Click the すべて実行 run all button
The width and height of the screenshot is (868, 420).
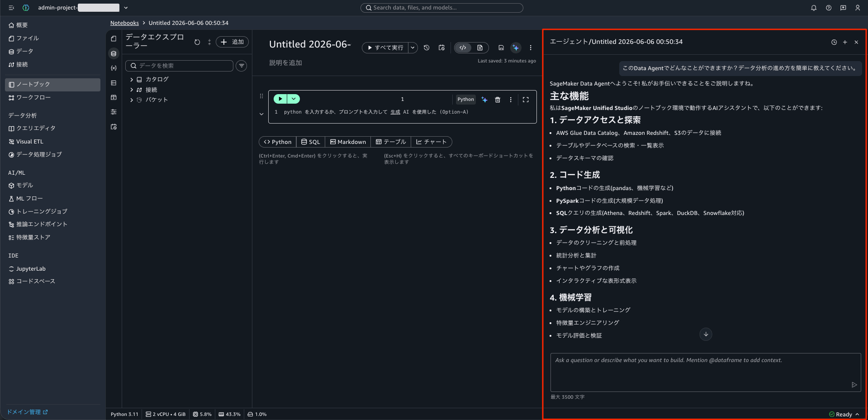385,48
